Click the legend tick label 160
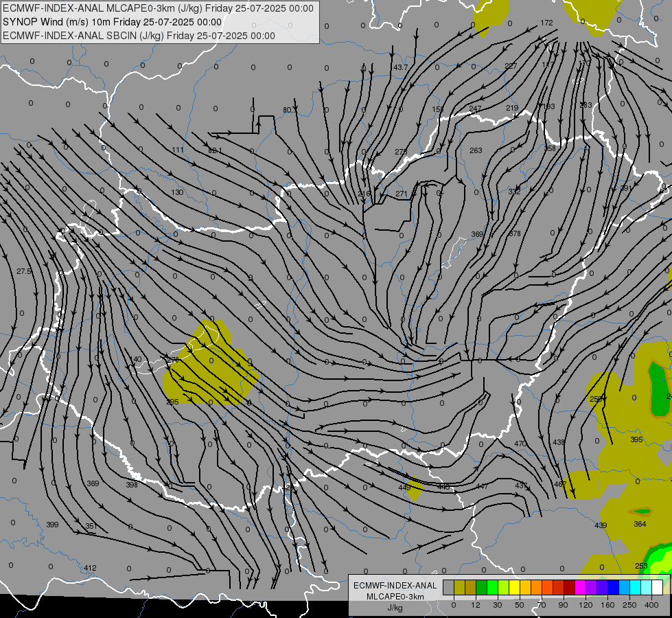The height and width of the screenshot is (618, 672). pos(607,605)
